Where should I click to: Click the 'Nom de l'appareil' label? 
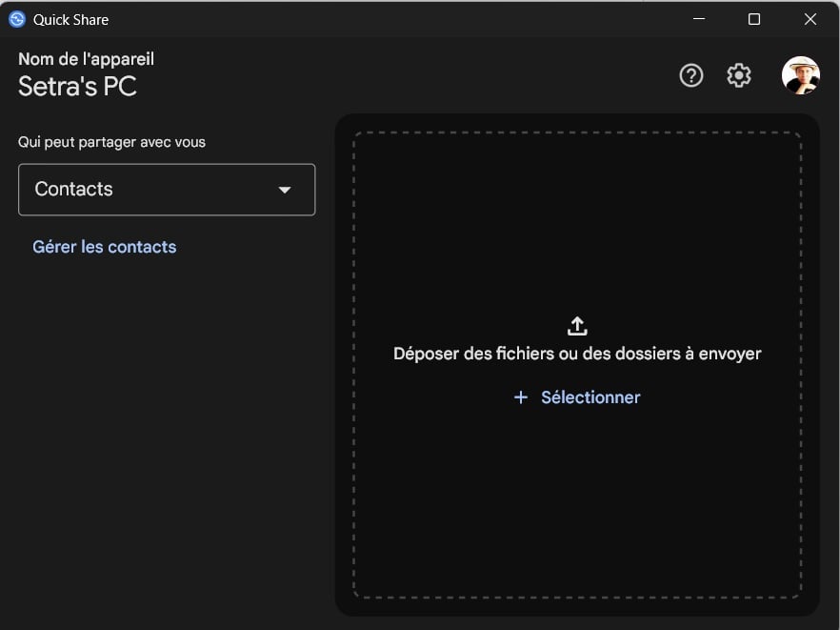coord(86,59)
